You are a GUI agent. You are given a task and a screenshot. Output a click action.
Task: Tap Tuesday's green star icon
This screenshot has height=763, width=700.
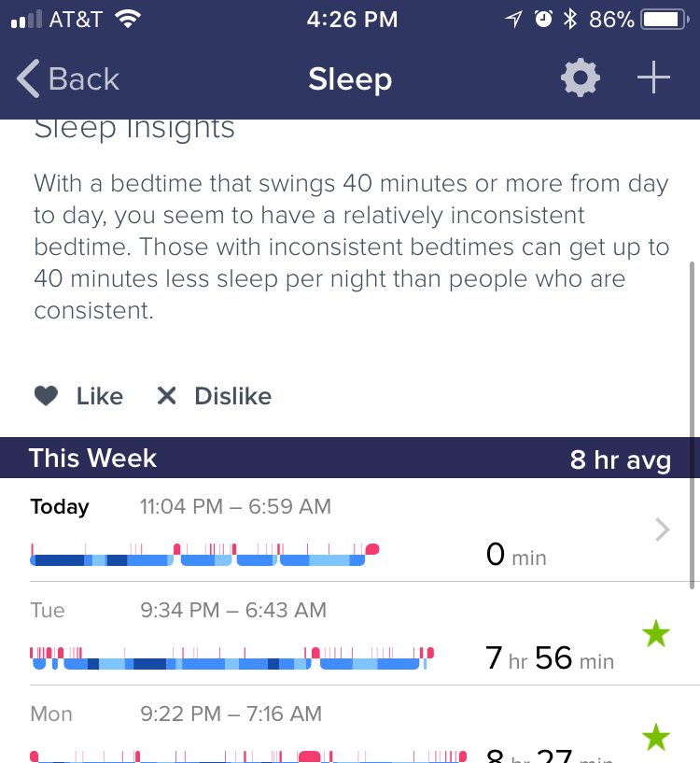(x=656, y=635)
